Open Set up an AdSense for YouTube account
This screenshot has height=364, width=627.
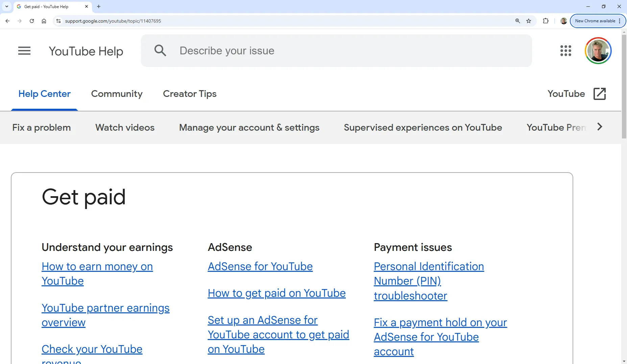[278, 335]
